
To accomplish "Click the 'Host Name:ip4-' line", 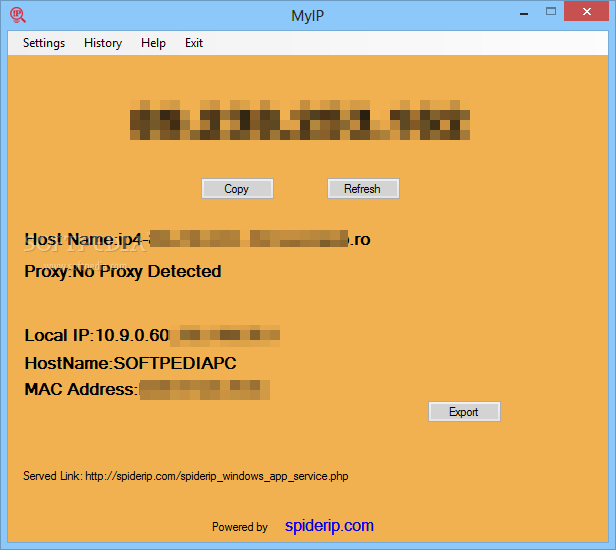I will (x=197, y=239).
